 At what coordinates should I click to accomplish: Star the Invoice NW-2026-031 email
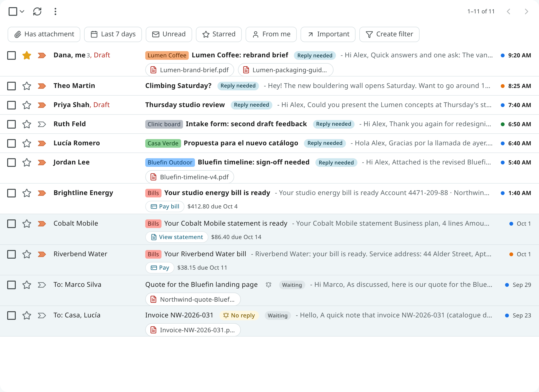27,315
